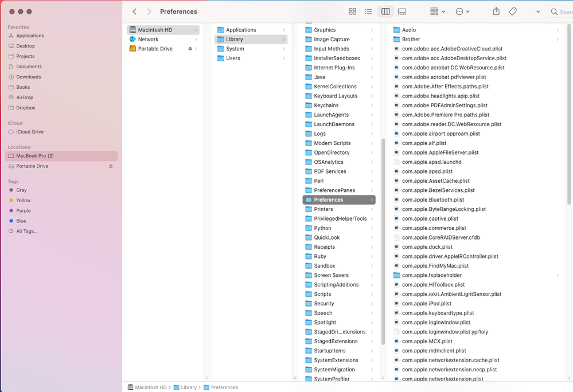Click the Library column scrollbar

coord(383,242)
